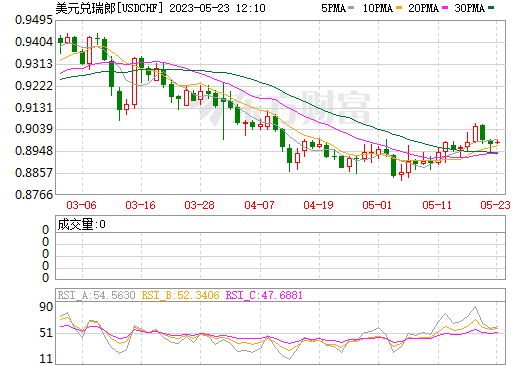Screen dimensions: 520x365
Task: Click the 0.8766 price axis label
Action: pyautogui.click(x=34, y=194)
